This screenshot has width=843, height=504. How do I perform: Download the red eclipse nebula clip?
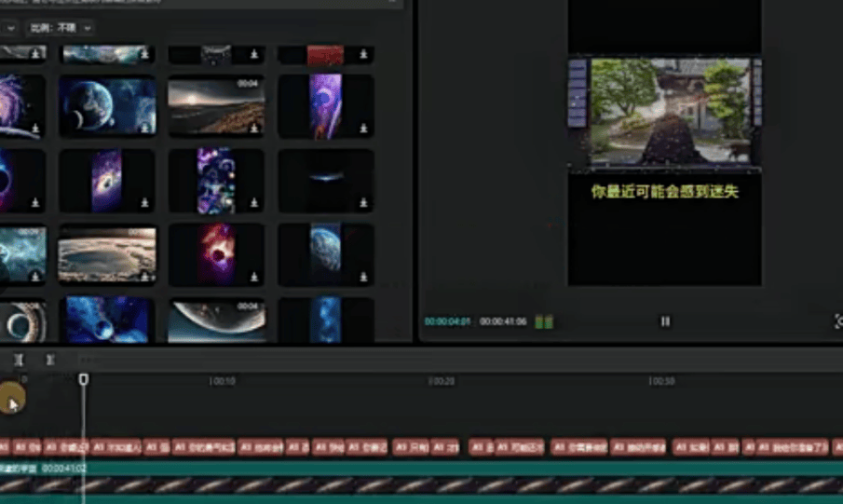253,277
